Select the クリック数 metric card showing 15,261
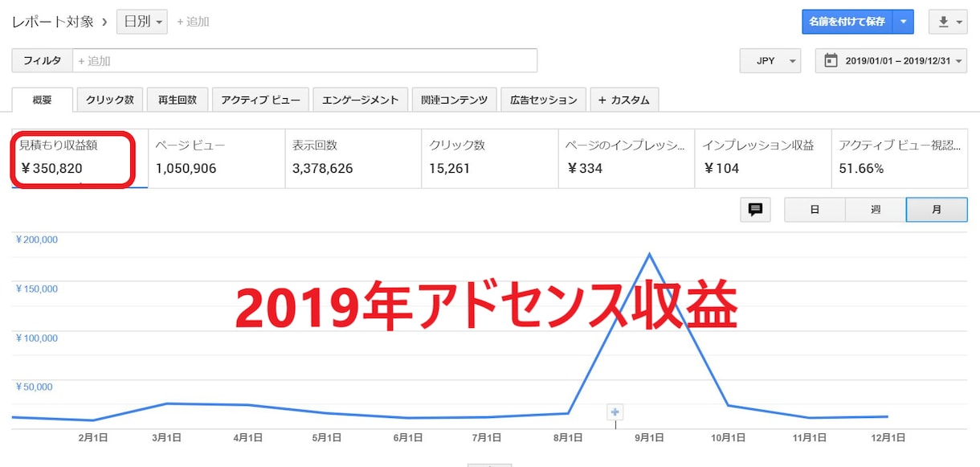Viewport: 980px width, 467px height. 489,158
